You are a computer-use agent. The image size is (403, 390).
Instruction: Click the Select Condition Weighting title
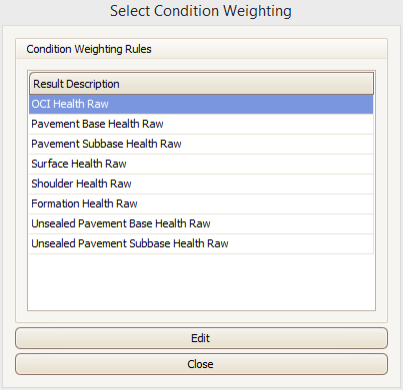coord(201,11)
